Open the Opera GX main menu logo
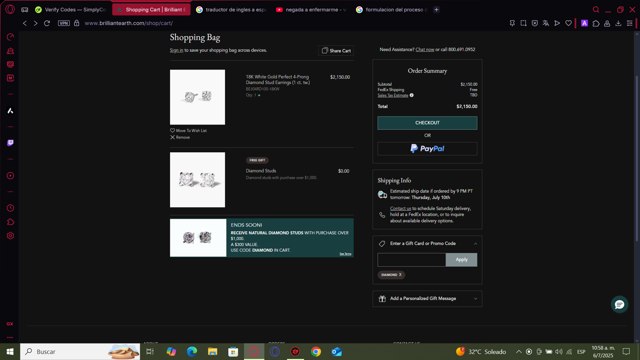Viewport: 640px width, 360px height. coord(10,9)
